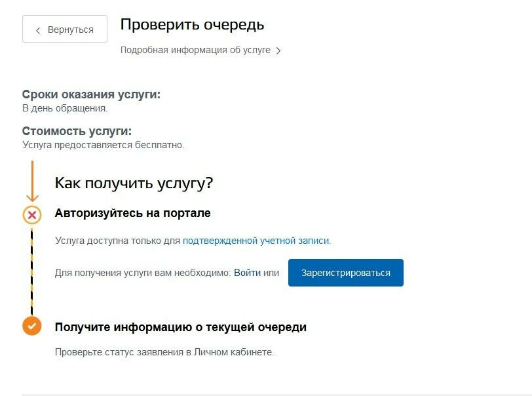The height and width of the screenshot is (396, 532).
Task: Click the Услуга предоставляется бесплатно text
Action: 103,145
